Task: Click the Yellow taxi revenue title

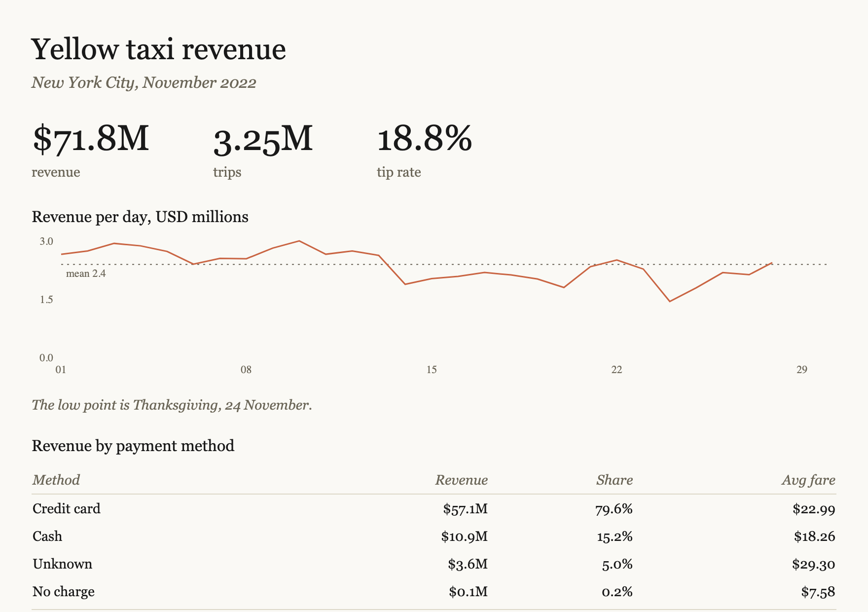Action: pos(159,50)
